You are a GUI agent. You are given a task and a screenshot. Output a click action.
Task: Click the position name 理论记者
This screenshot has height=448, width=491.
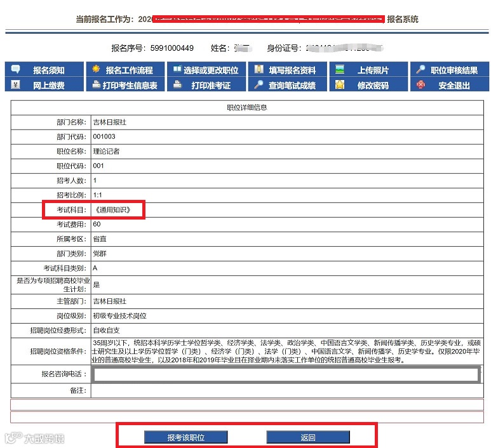tap(106, 151)
